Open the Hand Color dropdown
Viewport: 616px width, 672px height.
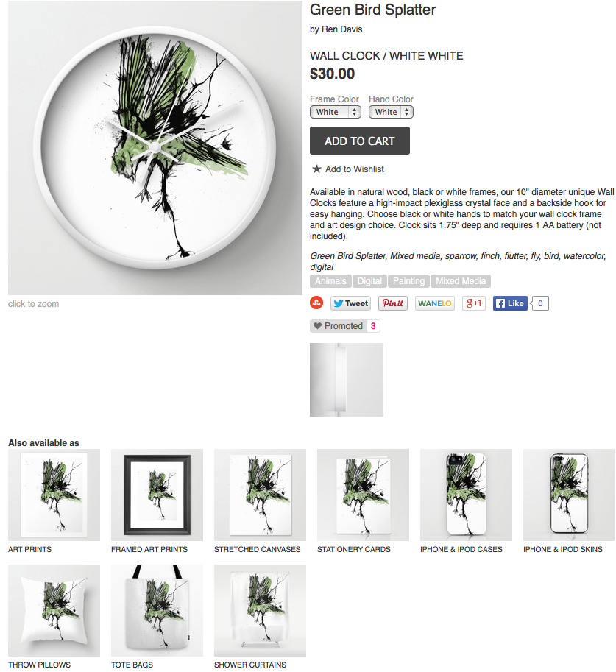click(x=391, y=112)
